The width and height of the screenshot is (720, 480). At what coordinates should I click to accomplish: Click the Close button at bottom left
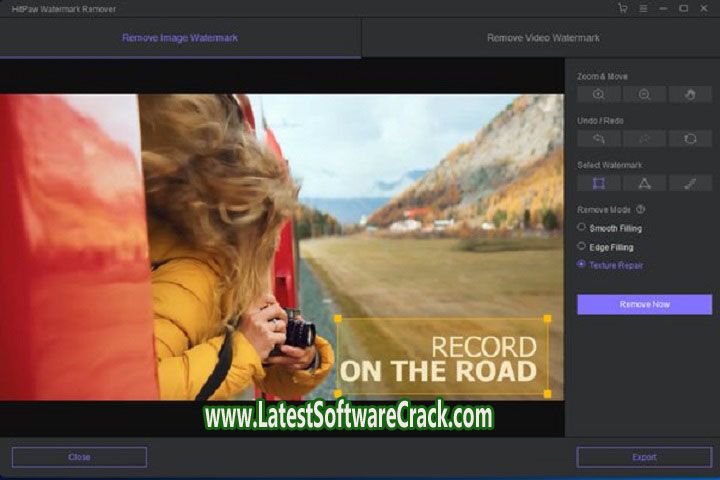point(79,457)
